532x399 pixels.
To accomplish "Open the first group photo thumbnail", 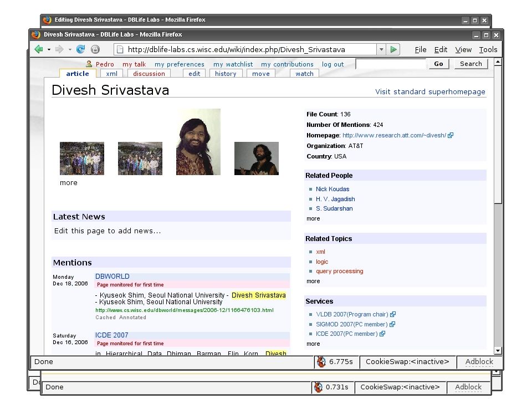I will tap(82, 158).
